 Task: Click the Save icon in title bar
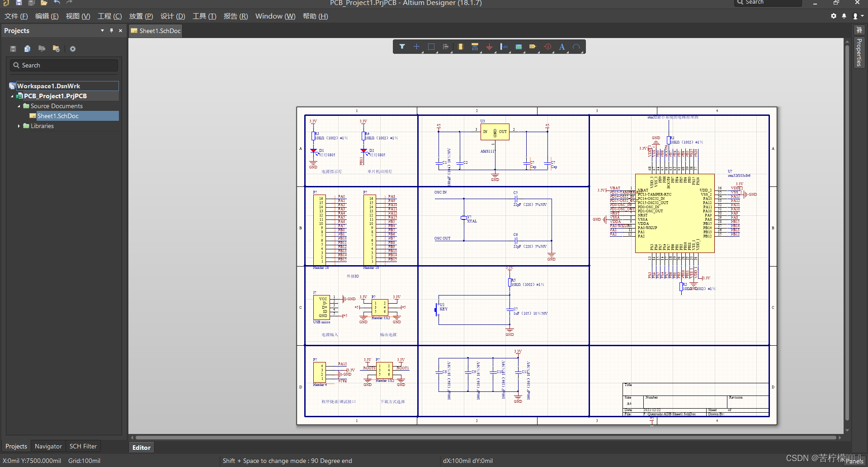pos(19,3)
